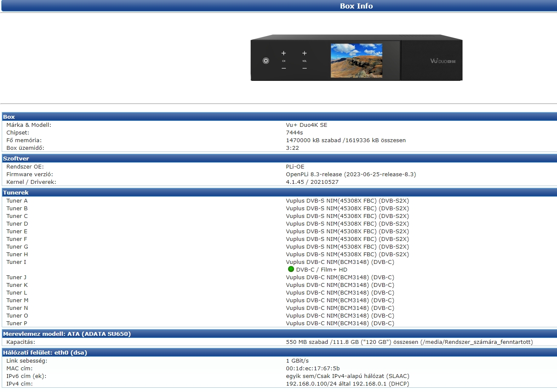Select the Tunerek section header
The height and width of the screenshot is (392, 557).
coord(279,192)
